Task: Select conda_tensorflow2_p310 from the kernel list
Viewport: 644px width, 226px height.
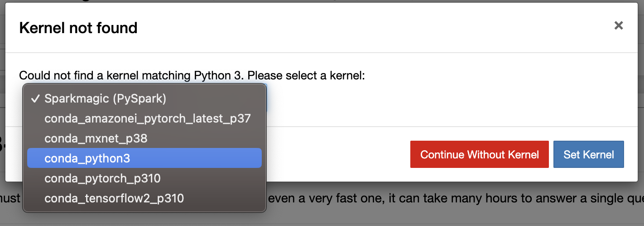Action: click(x=114, y=198)
